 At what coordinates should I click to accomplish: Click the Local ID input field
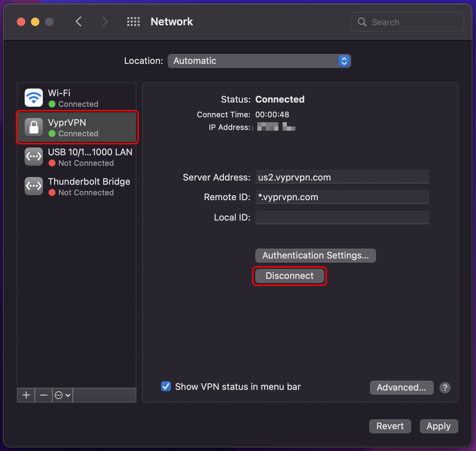click(342, 217)
